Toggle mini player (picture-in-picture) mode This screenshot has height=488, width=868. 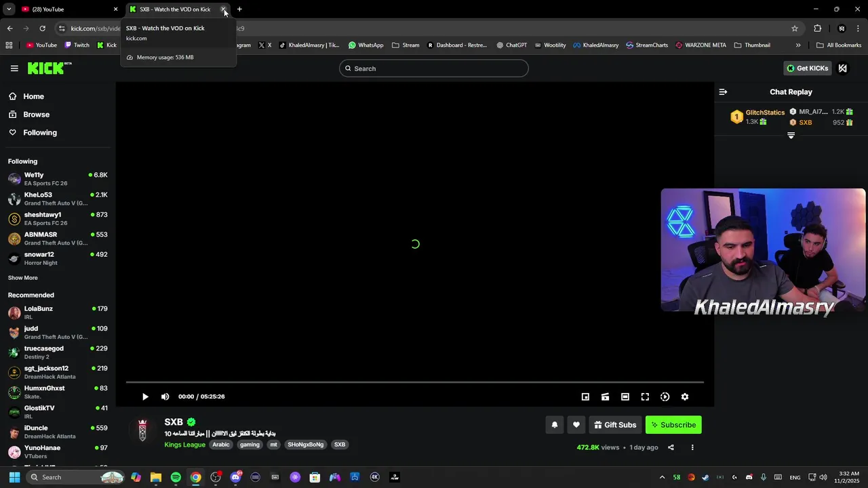click(585, 396)
